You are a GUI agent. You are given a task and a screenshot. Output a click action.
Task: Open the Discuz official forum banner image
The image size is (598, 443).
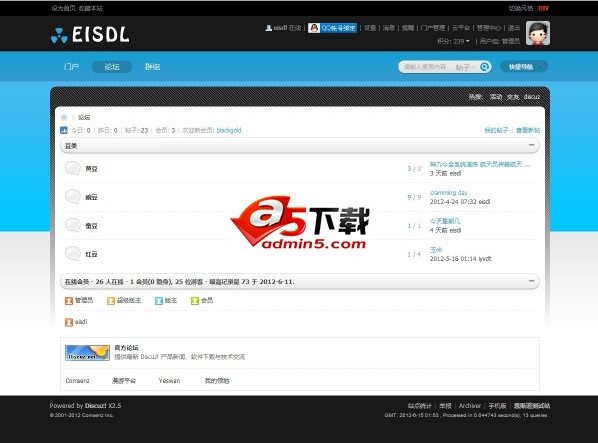[x=87, y=353]
